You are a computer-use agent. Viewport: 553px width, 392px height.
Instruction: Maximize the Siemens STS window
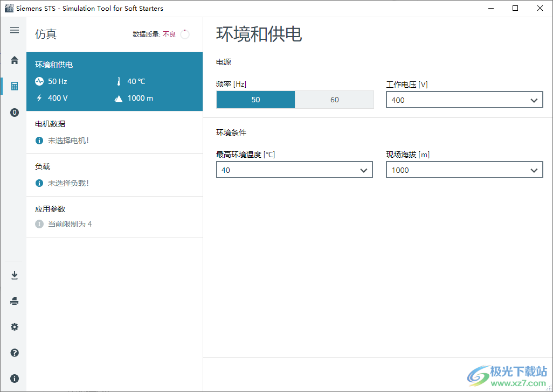(515, 8)
